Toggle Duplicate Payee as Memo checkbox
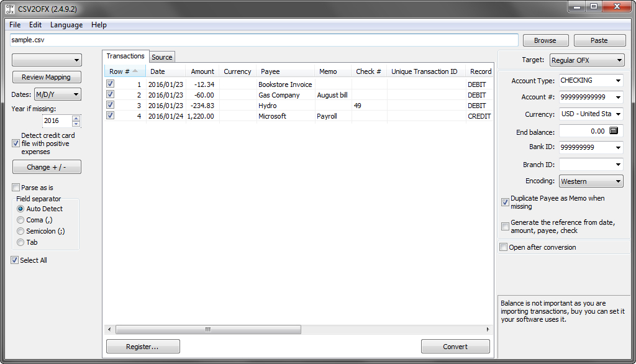 [505, 202]
